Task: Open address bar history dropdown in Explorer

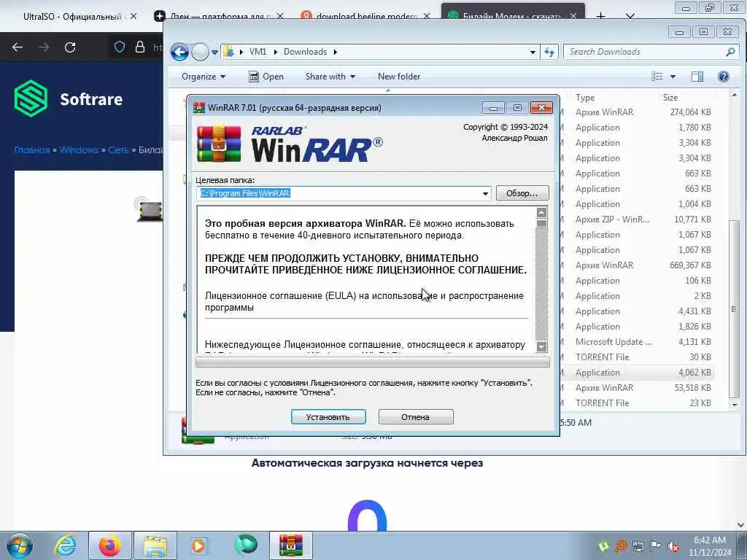Action: [533, 52]
